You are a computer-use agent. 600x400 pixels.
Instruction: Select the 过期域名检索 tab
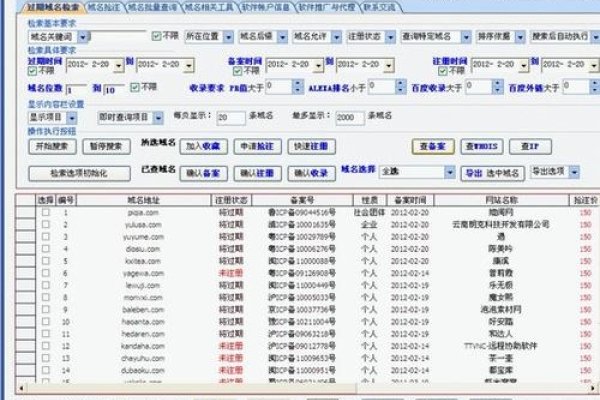tap(53, 7)
